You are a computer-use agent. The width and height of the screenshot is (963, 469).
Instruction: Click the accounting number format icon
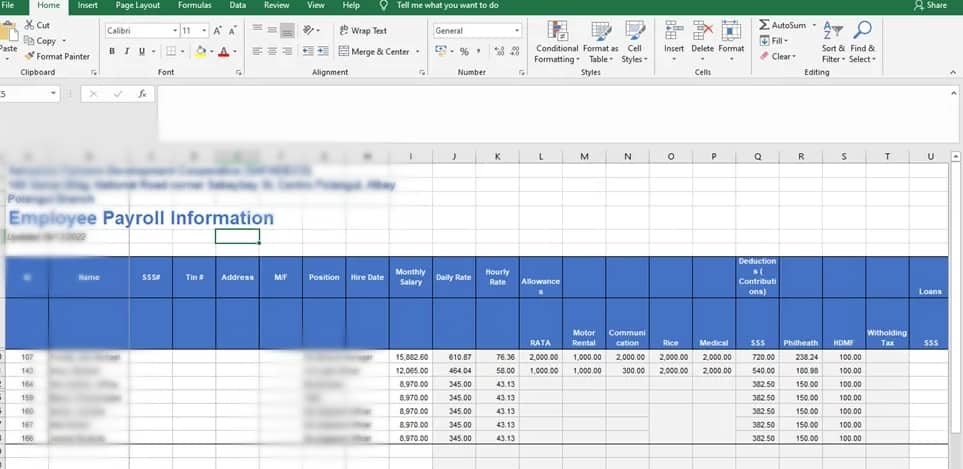pos(441,52)
